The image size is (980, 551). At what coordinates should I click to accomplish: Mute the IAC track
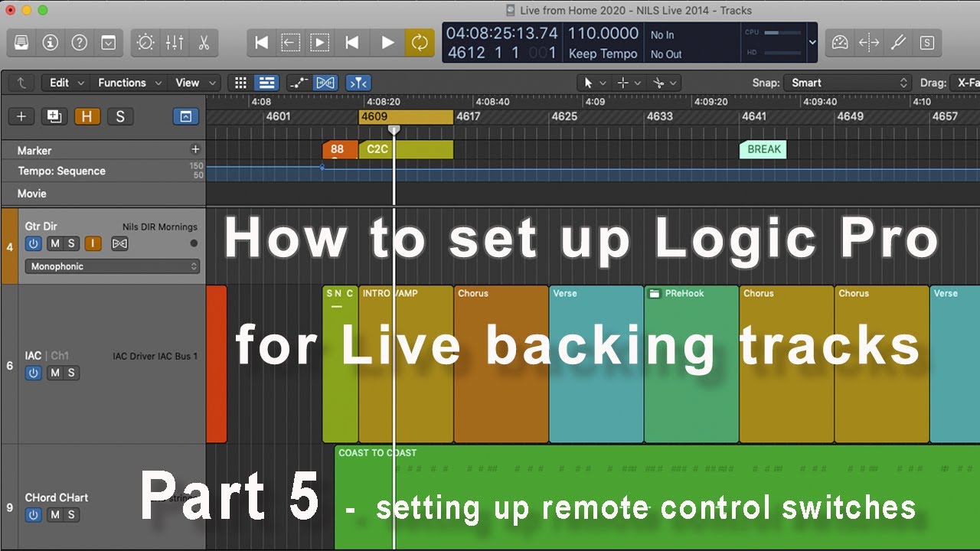[54, 373]
